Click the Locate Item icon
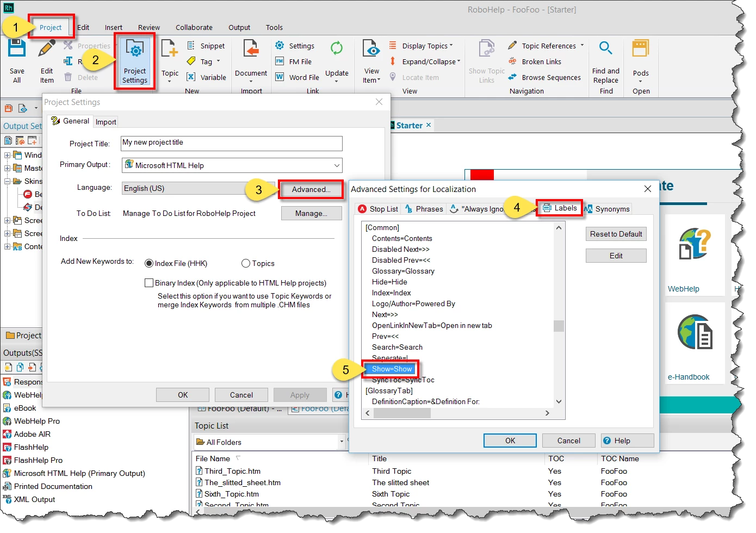The image size is (756, 533). [x=393, y=77]
